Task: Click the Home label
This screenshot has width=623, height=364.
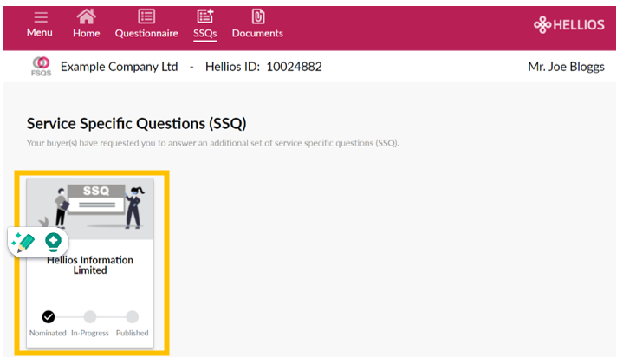Action: click(87, 34)
